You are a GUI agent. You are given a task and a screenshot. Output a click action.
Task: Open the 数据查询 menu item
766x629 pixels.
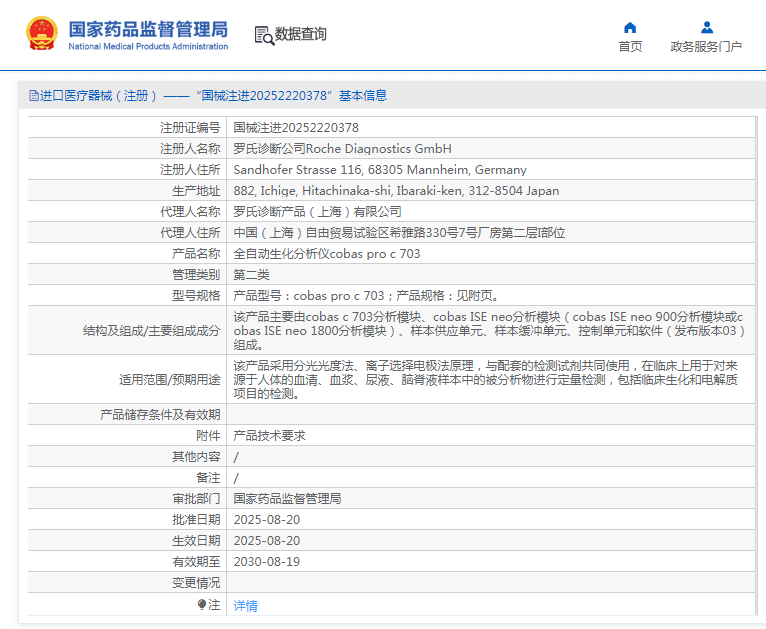point(301,34)
